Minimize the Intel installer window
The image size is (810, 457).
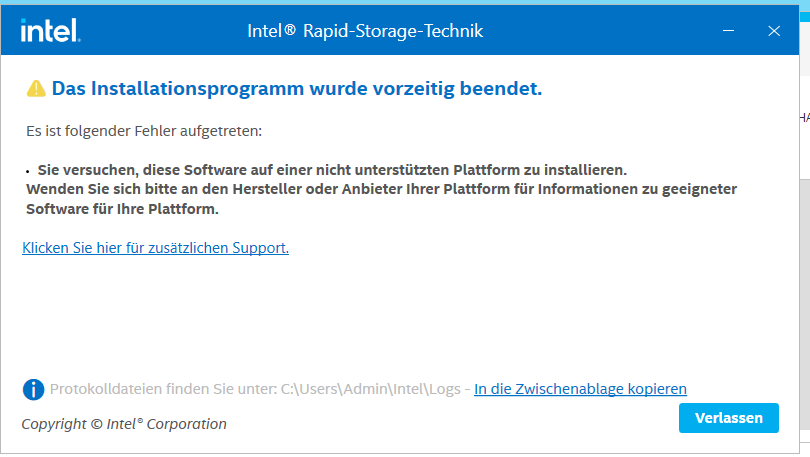pos(730,31)
